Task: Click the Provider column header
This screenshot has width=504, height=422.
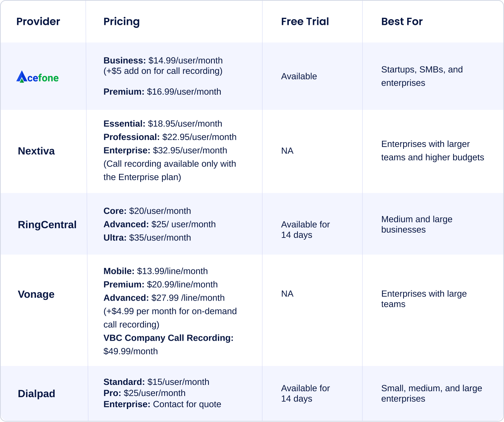Action: tap(38, 22)
